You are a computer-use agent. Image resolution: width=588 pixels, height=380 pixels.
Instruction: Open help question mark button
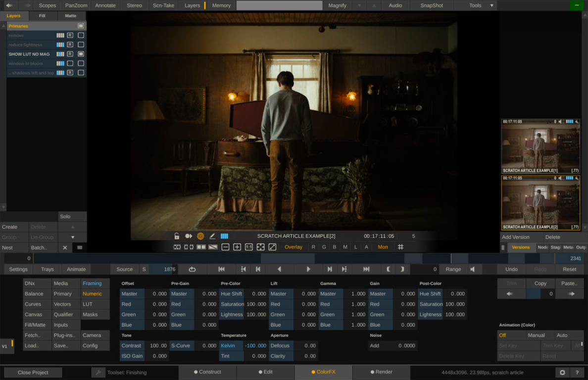pos(577,373)
